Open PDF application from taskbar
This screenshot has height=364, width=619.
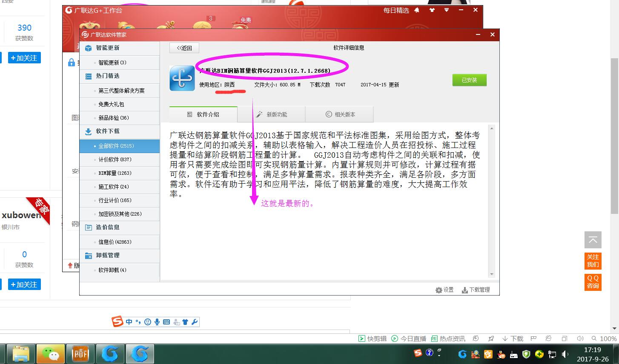(x=80, y=353)
